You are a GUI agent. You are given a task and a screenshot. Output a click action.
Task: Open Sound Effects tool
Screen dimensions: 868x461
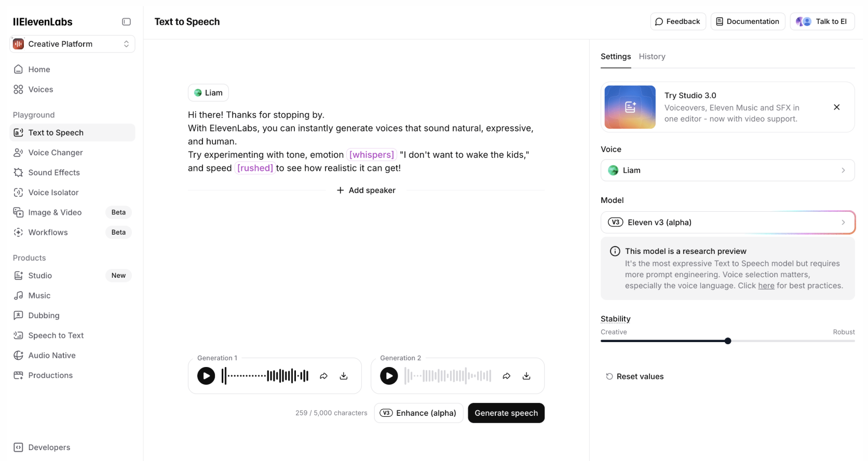point(72,172)
